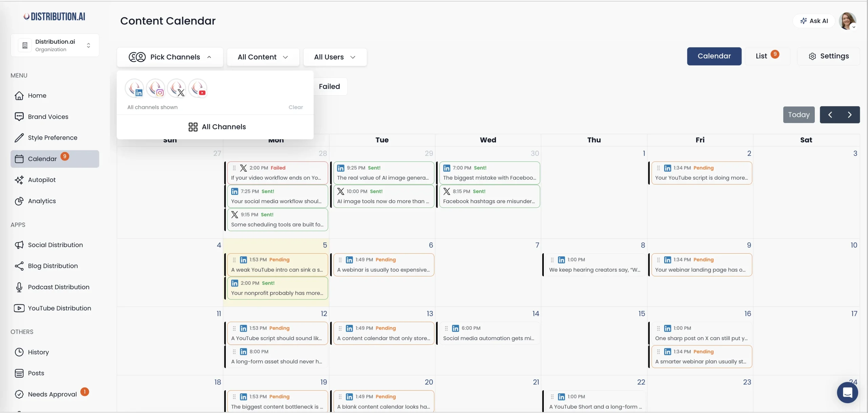Open post 'Your webinar landing page has o...'
Screen dimensions: 868x413
tap(702, 265)
